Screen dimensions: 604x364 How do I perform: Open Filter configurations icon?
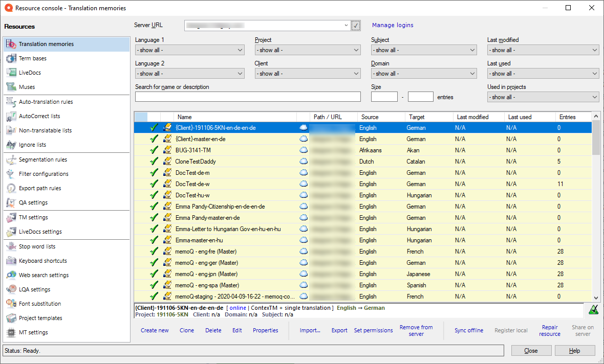(11, 174)
